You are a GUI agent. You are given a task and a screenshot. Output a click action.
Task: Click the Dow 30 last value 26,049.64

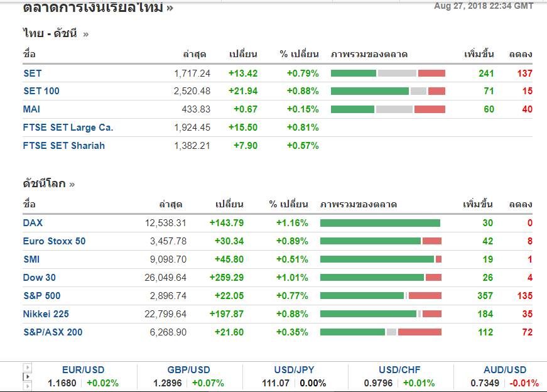(165, 278)
